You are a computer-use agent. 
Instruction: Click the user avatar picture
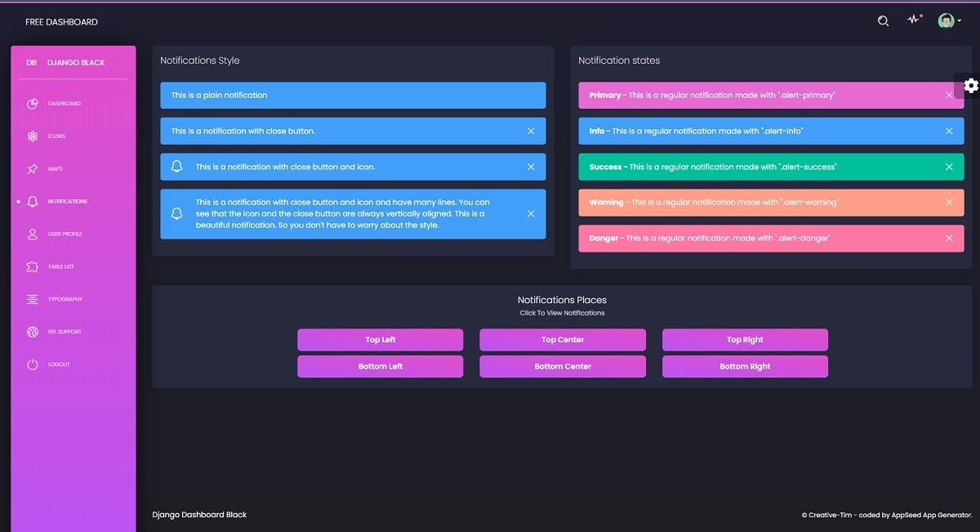945,20
